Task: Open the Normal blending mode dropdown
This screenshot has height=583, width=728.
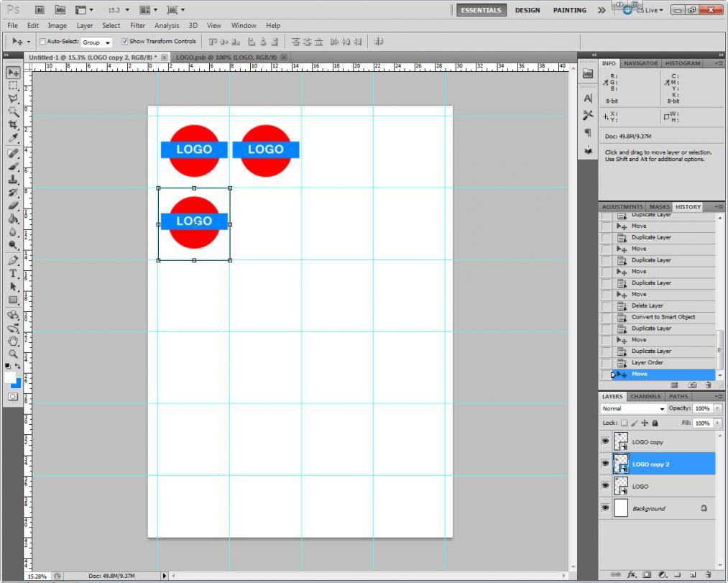Action: point(633,408)
